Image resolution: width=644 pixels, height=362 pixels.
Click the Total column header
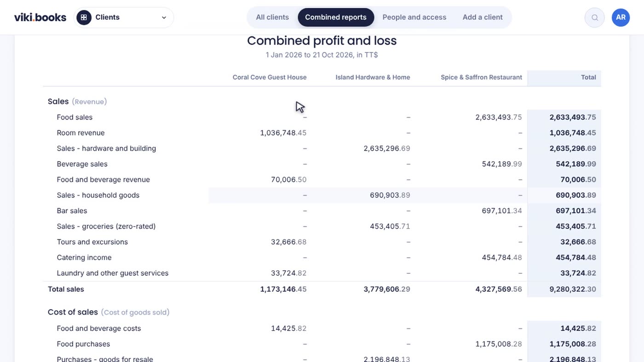point(588,77)
